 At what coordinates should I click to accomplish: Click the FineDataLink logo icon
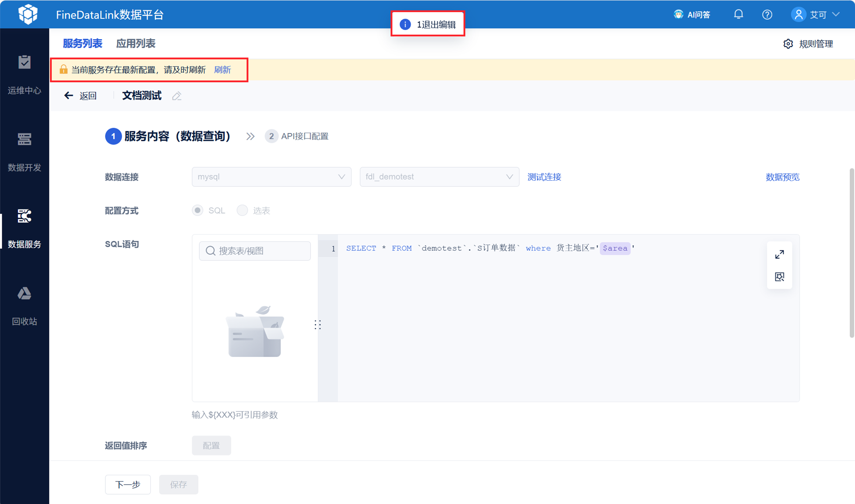pos(28,14)
